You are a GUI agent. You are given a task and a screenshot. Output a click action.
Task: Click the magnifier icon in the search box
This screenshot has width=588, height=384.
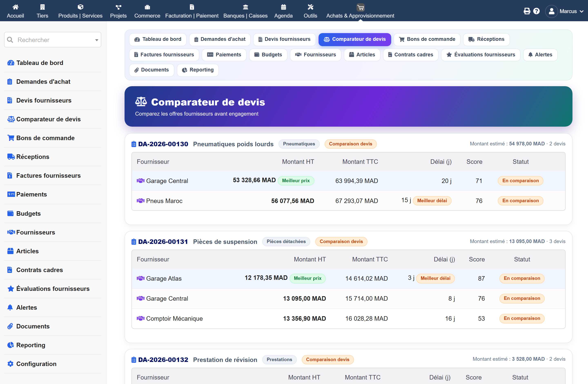[x=10, y=40]
